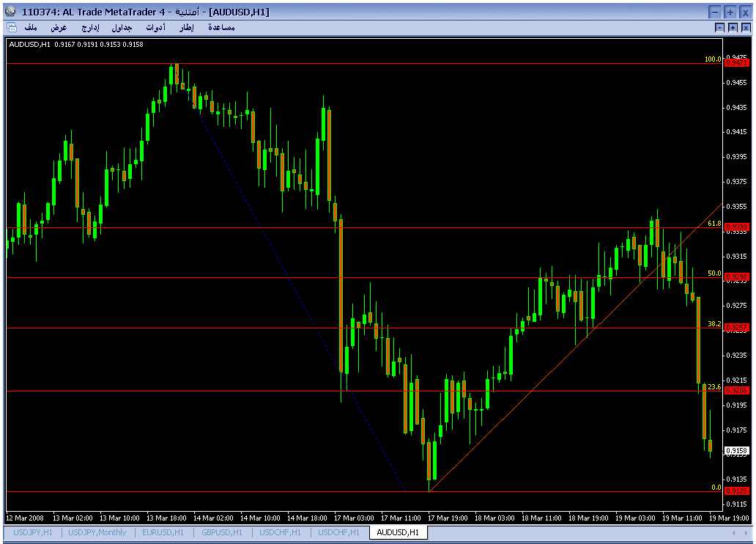Click the 19 Mar 19:00 time label
Screen dimensions: 756x544
pyautogui.click(x=729, y=518)
